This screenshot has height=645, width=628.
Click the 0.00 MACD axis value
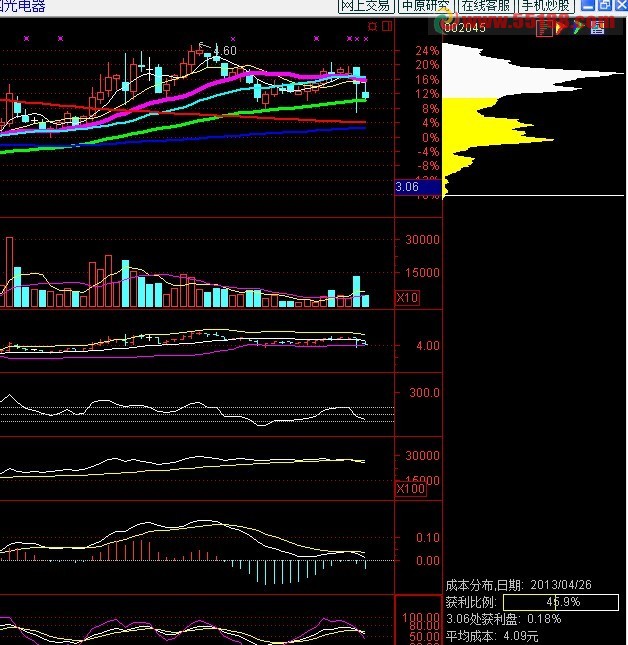click(428, 560)
